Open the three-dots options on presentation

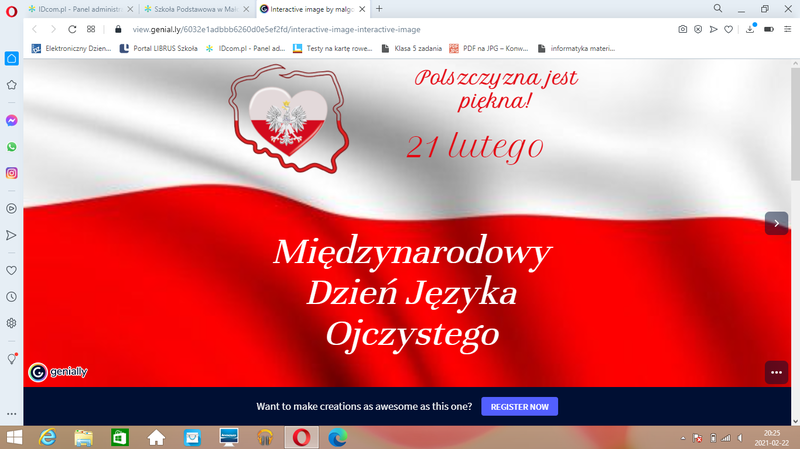tap(776, 372)
